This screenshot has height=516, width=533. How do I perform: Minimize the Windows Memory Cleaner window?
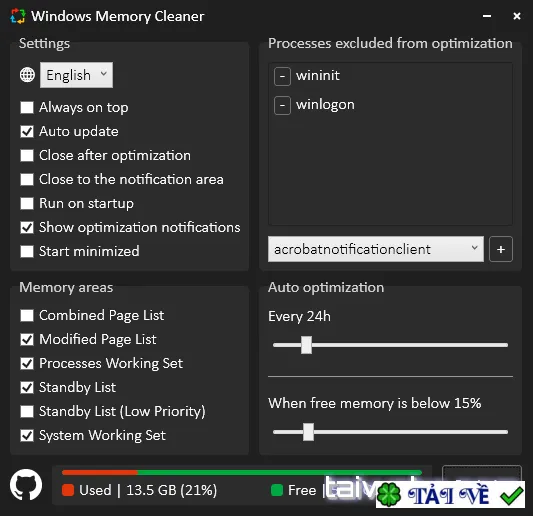pos(487,16)
